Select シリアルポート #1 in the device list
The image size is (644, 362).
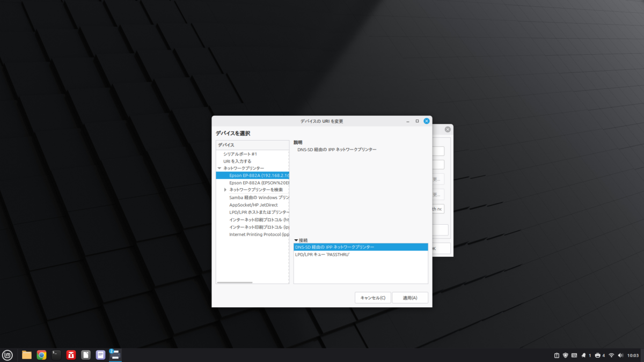[240, 154]
